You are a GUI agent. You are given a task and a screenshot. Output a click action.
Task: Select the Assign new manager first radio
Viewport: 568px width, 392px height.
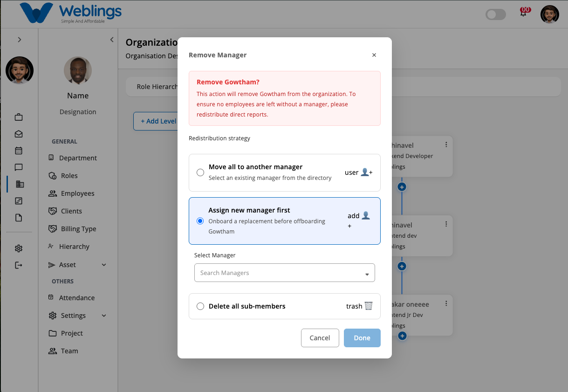tap(200, 221)
